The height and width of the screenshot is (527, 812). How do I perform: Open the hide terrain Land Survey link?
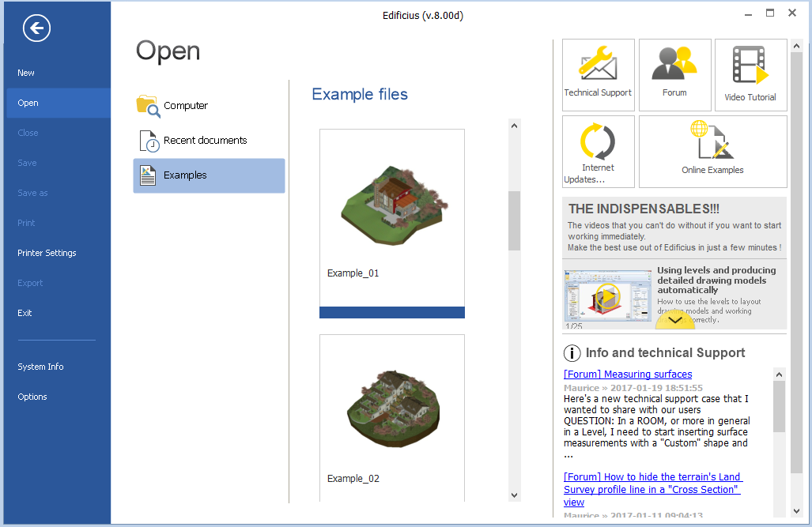click(652, 490)
